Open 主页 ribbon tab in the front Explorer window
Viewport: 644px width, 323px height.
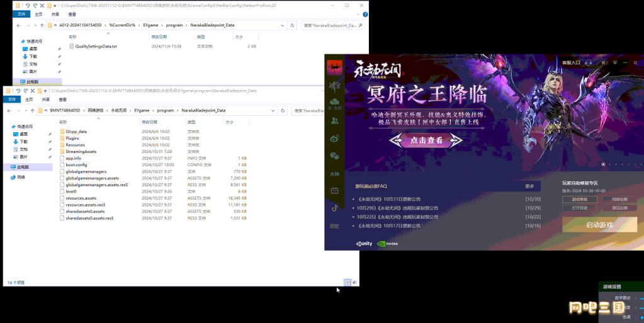tap(29, 99)
